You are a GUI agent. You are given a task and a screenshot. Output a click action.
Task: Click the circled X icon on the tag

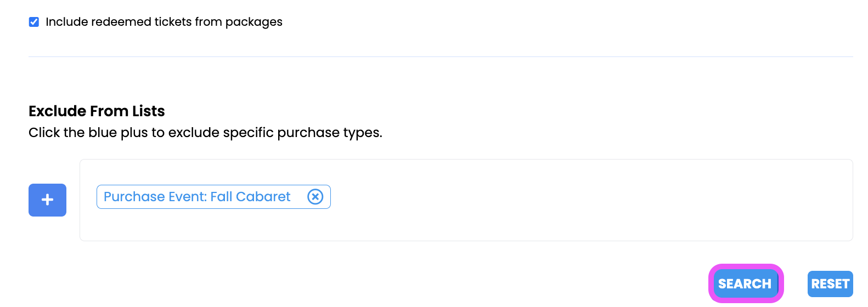click(315, 197)
